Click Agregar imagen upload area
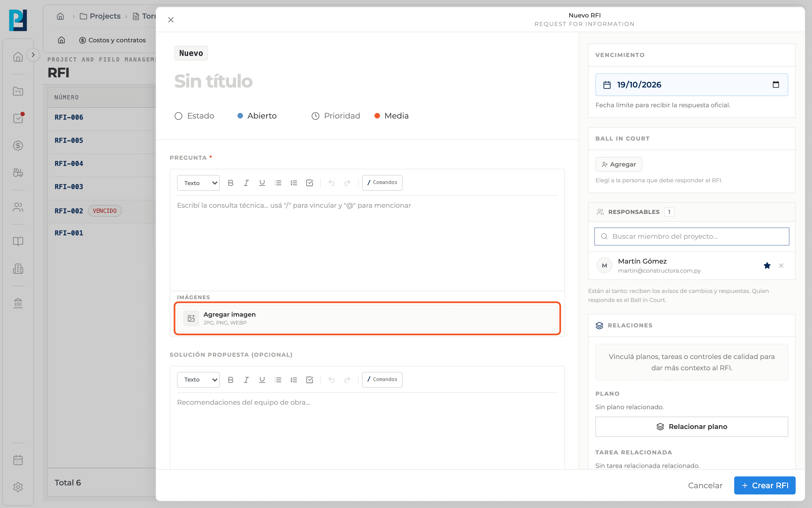812x508 pixels. click(x=367, y=318)
